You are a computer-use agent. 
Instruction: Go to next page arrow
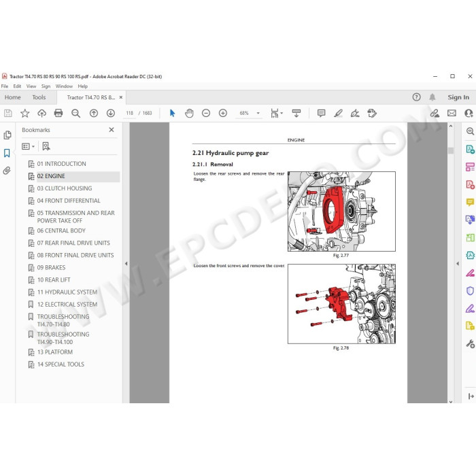111,114
